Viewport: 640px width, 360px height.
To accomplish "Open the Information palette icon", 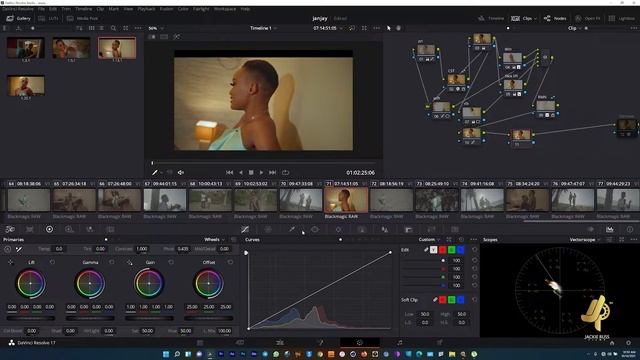I will point(630,229).
